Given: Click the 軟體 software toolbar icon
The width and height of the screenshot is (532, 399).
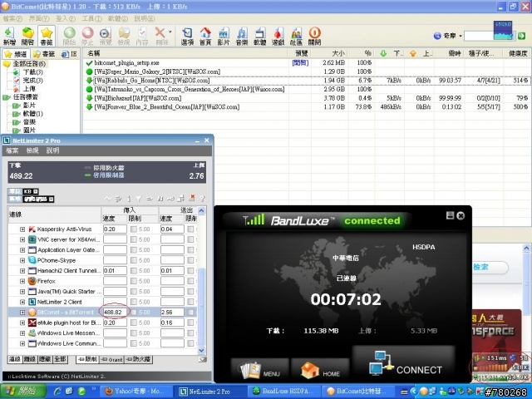Looking at the screenshot, I should [260, 36].
